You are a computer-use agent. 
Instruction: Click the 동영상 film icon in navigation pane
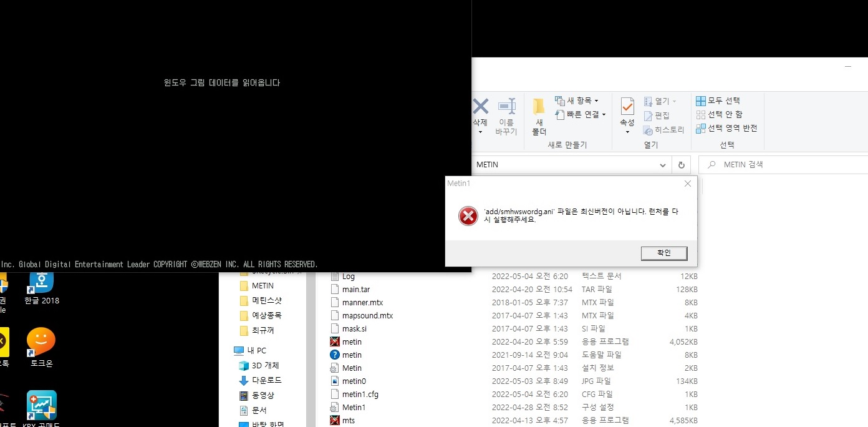(x=244, y=395)
